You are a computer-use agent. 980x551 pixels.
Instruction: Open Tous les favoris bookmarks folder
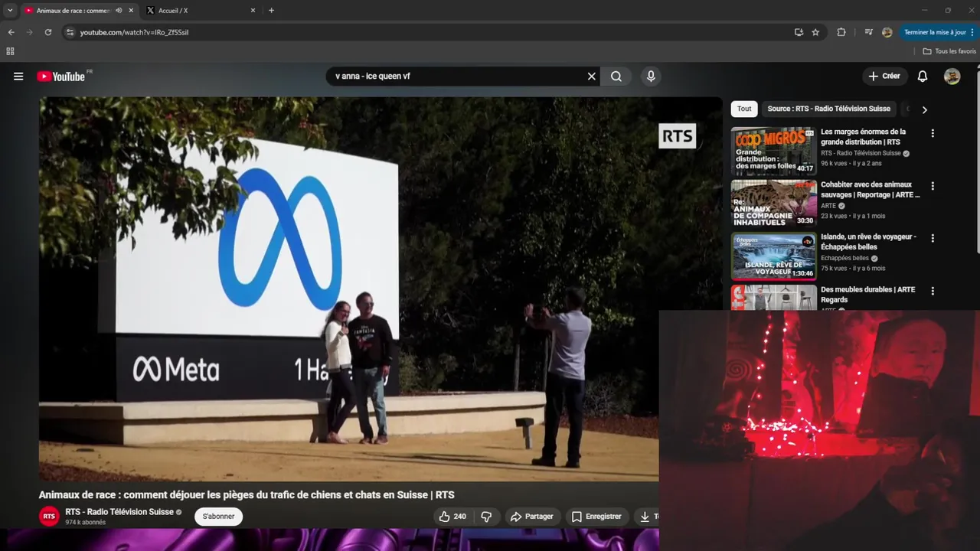[x=949, y=51]
